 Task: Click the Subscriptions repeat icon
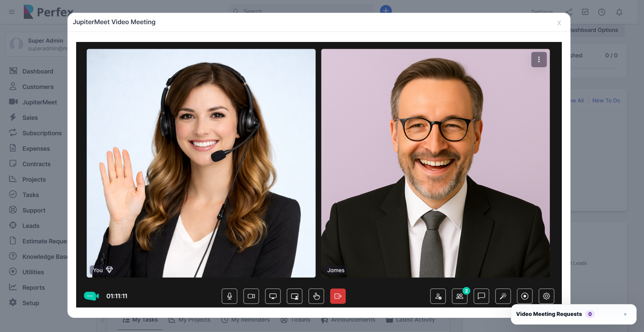(x=13, y=133)
